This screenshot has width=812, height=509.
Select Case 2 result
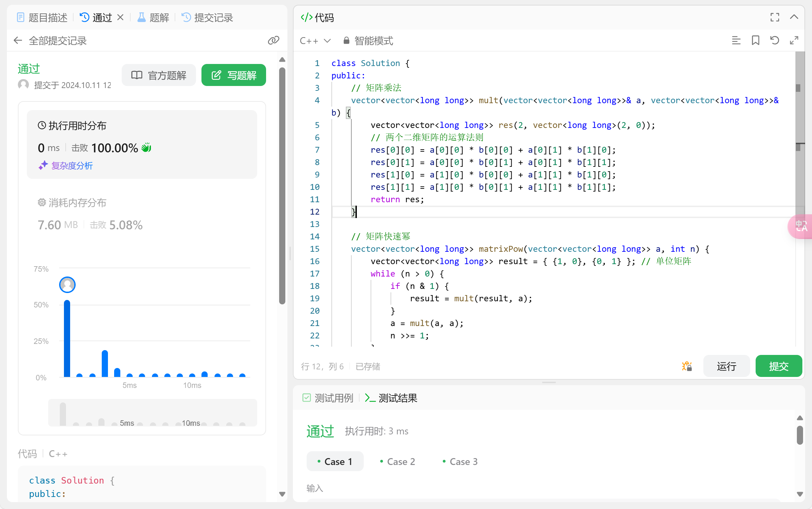pyautogui.click(x=397, y=462)
